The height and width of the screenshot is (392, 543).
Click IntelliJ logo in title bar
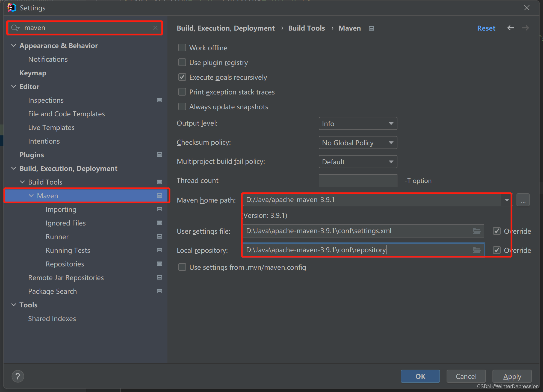point(11,8)
